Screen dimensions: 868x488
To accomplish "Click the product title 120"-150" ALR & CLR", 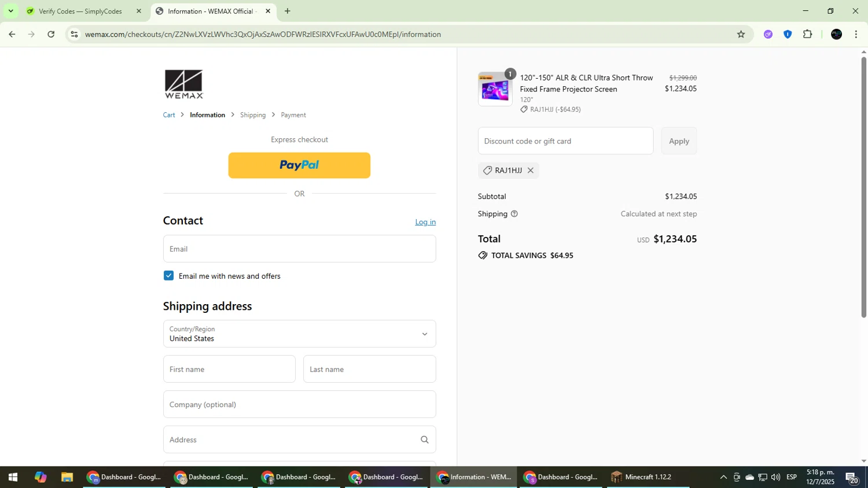I will (586, 83).
